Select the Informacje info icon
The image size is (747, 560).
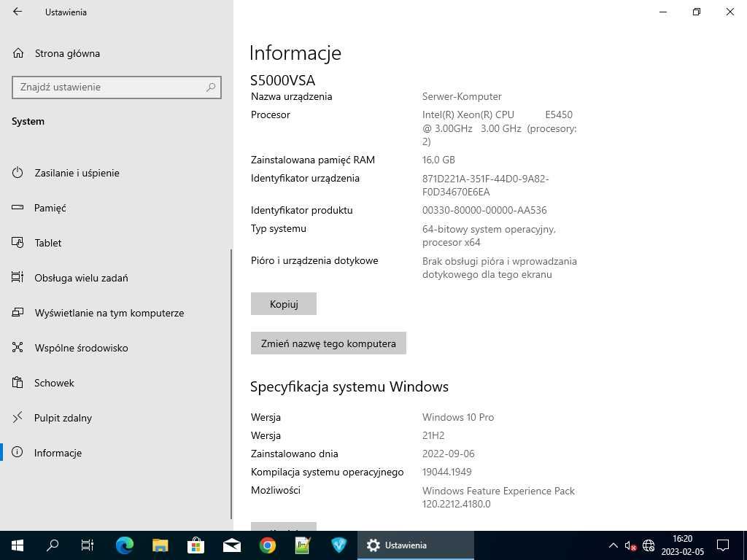tap(18, 453)
